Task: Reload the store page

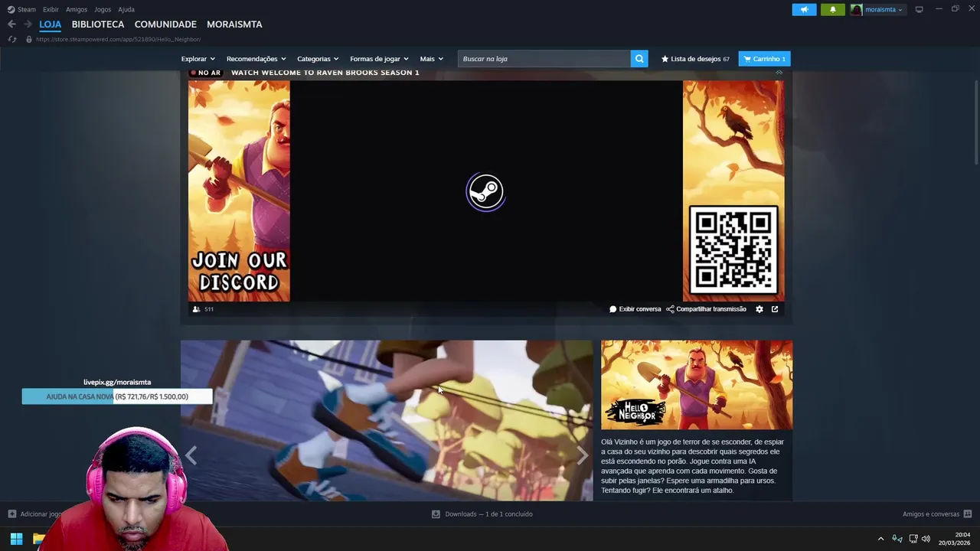Action: coord(12,39)
